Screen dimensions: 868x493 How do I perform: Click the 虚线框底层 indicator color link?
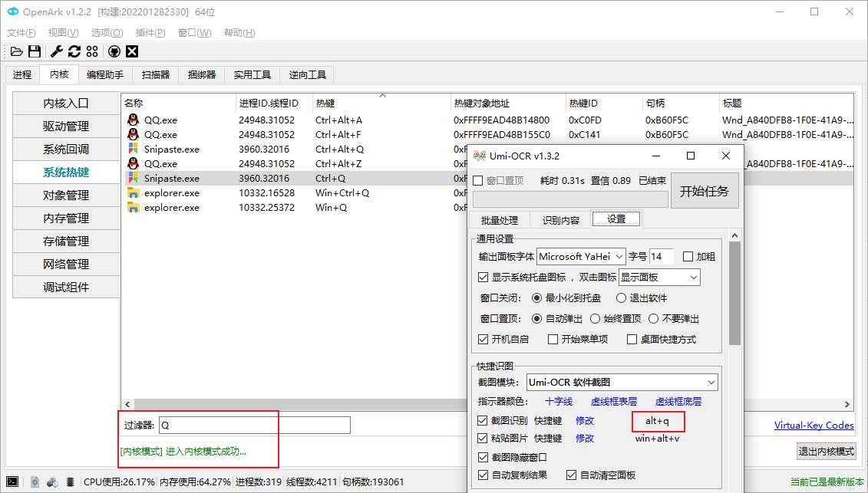pos(678,401)
